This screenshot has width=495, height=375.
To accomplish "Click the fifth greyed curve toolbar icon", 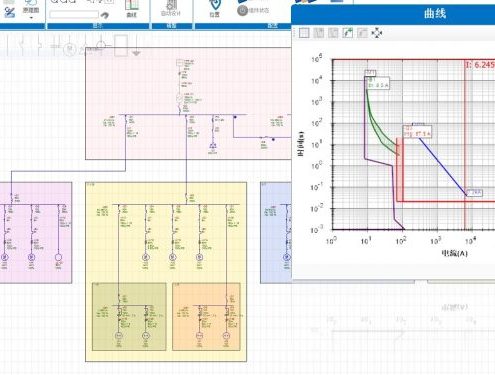I will (362, 33).
